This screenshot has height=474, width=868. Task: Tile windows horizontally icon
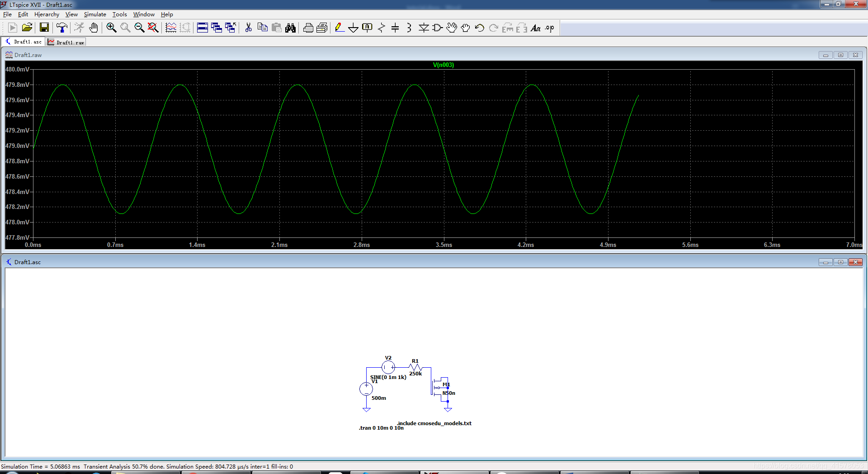pyautogui.click(x=203, y=28)
